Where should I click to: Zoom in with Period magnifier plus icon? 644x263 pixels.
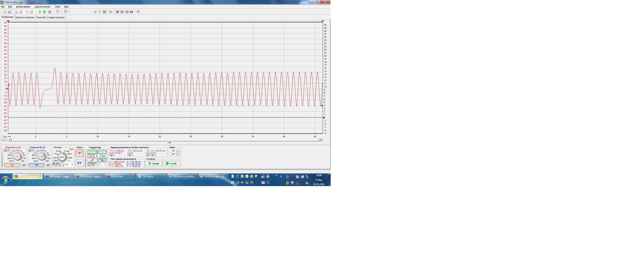click(x=55, y=164)
